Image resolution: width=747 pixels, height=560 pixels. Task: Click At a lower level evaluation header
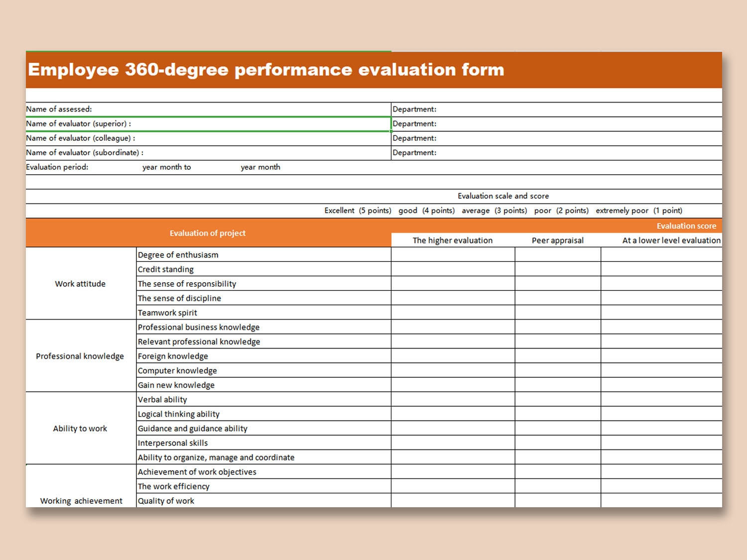pyautogui.click(x=670, y=240)
